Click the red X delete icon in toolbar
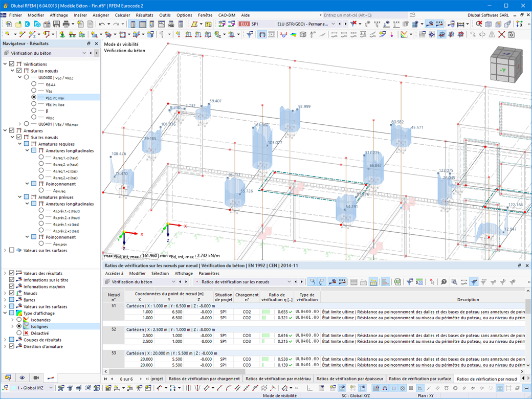 coord(501,34)
